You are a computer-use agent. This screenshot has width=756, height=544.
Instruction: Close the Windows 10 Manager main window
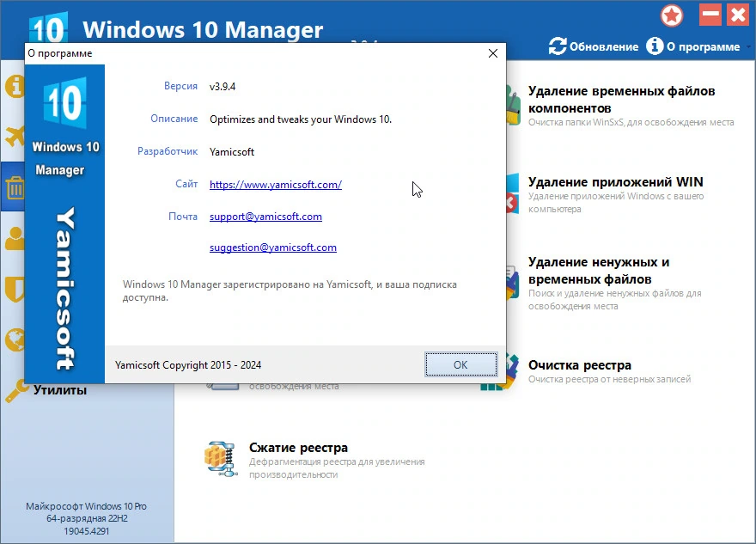coord(738,15)
